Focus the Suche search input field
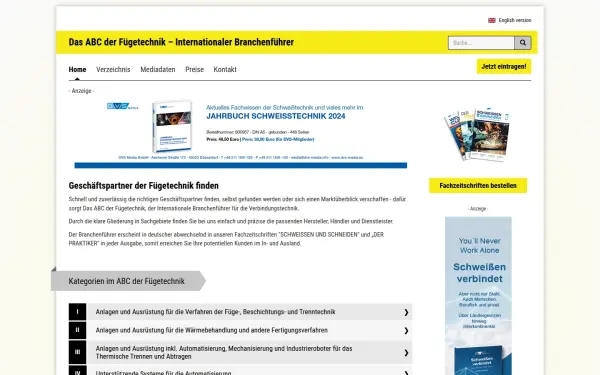600x375 pixels. click(x=481, y=43)
